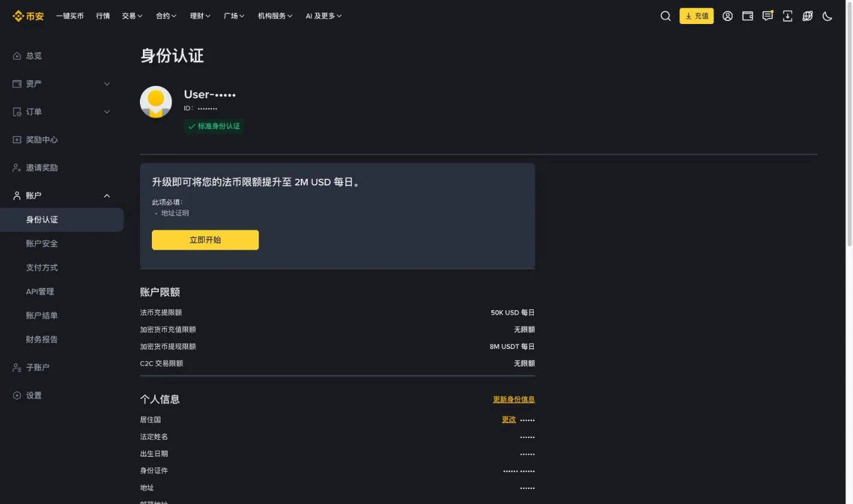
Task: Open the 合约 dropdown menu
Action: click(x=166, y=16)
